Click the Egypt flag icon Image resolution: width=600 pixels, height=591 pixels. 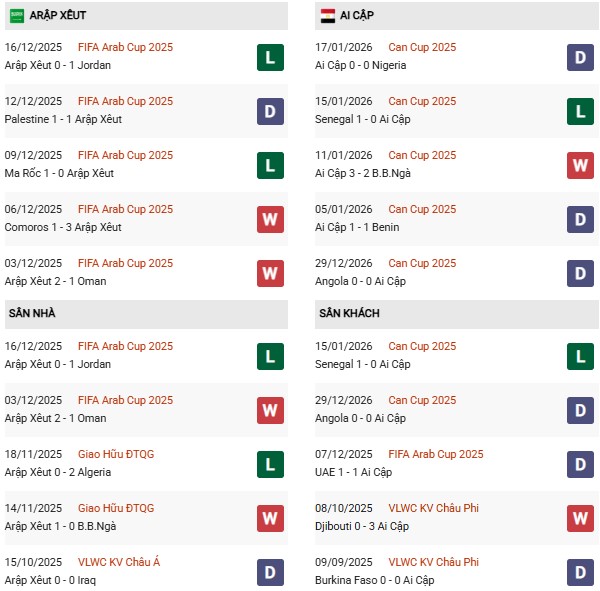(328, 16)
